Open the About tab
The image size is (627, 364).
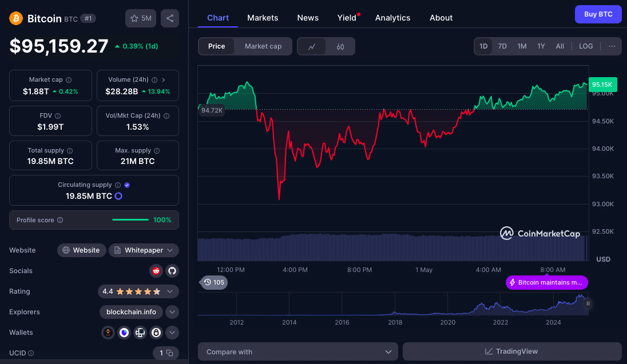point(441,18)
